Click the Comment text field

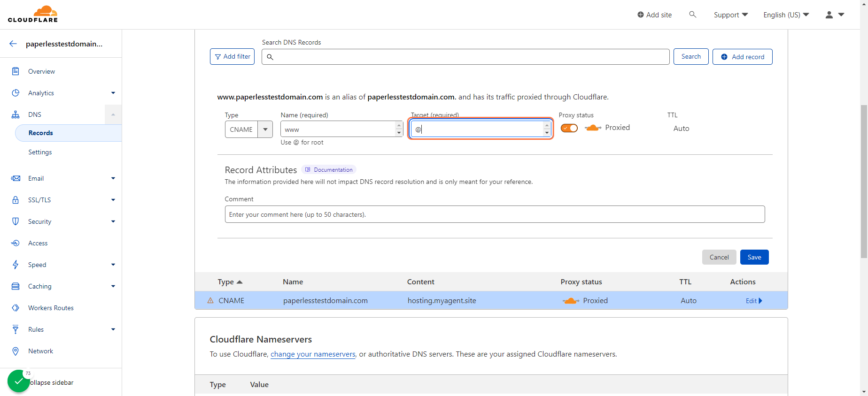[495, 214]
